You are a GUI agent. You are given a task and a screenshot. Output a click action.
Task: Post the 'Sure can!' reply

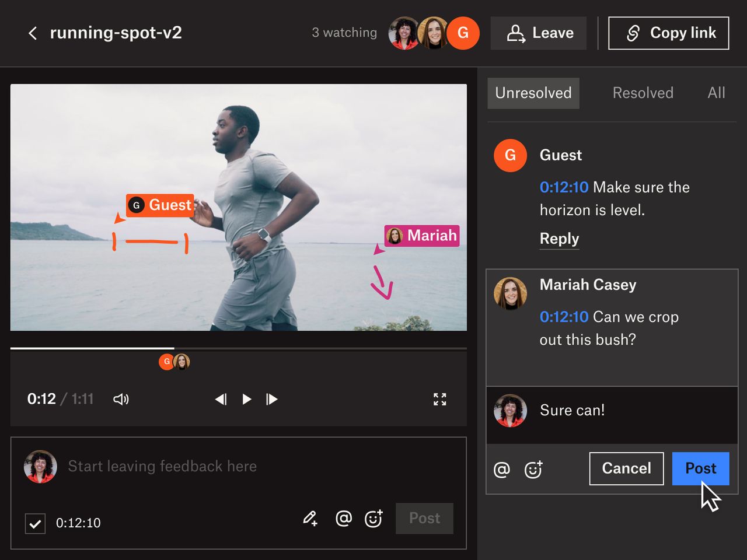click(700, 468)
